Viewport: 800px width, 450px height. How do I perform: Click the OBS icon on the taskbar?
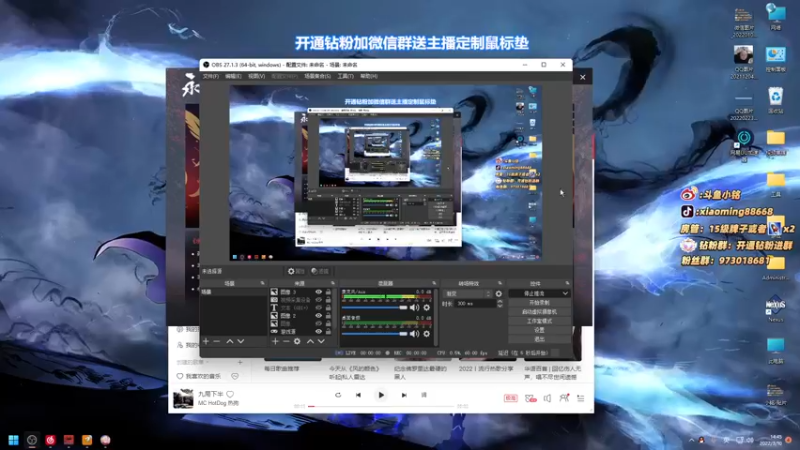(32, 440)
